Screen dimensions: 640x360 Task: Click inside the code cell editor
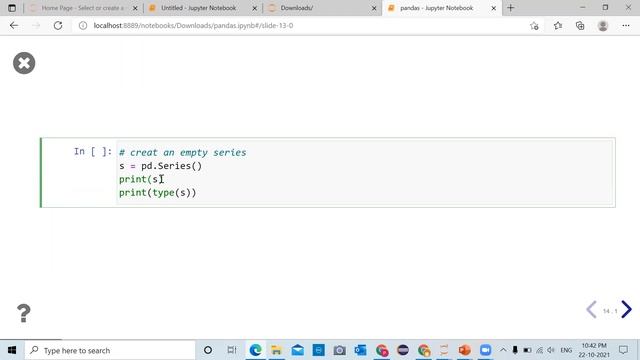(364, 172)
